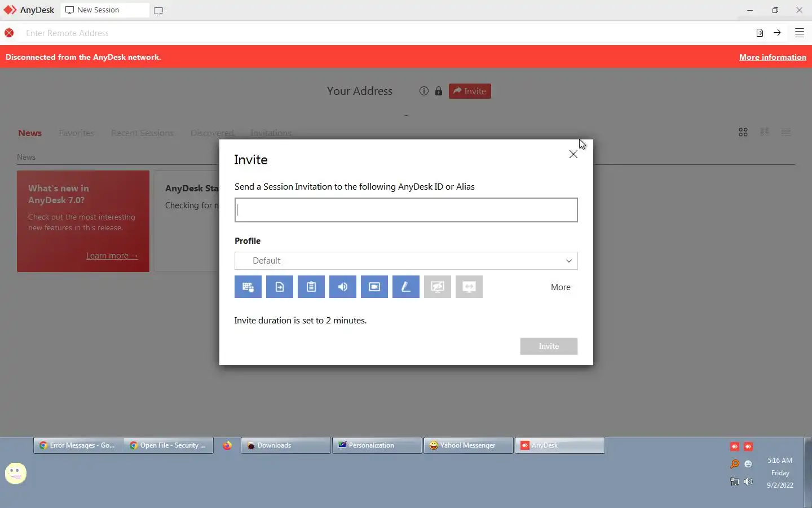
Task: Toggle file transfer permission icon
Action: point(280,287)
